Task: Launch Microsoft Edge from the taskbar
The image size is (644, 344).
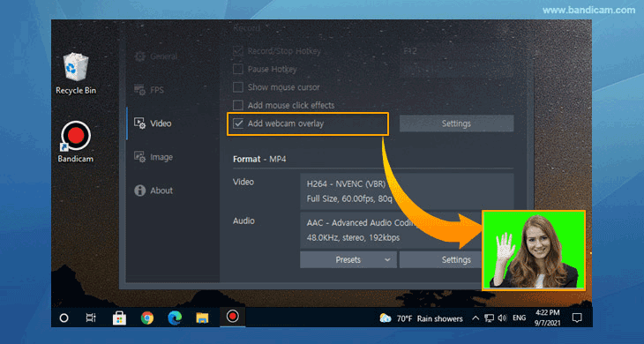Action: 175,318
